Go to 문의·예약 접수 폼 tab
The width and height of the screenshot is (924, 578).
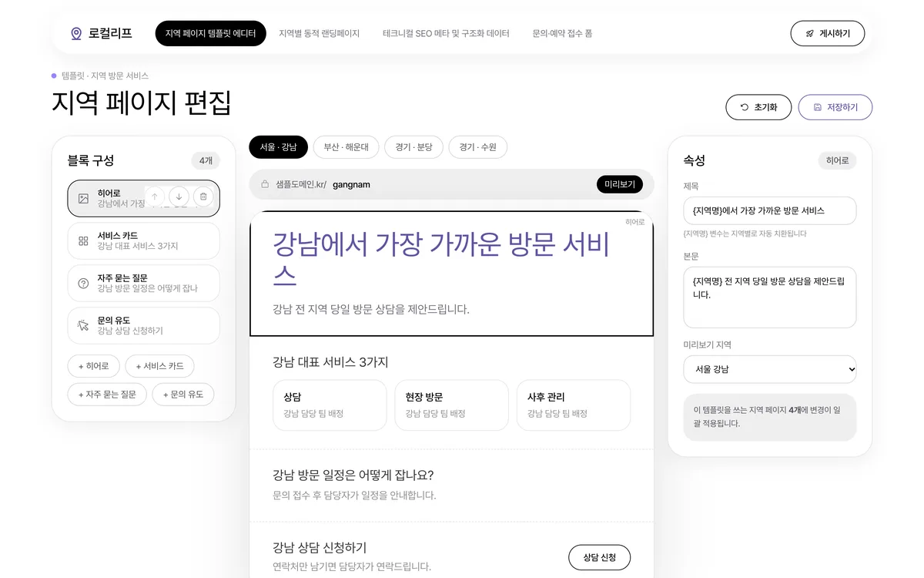coord(562,34)
